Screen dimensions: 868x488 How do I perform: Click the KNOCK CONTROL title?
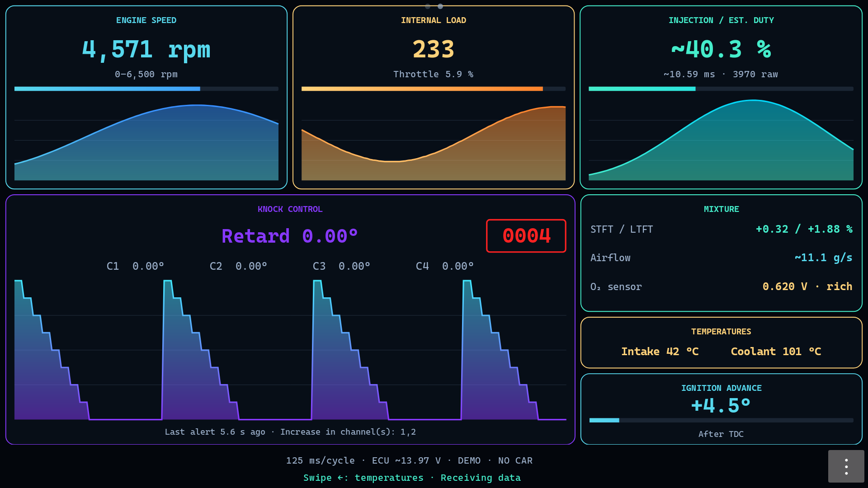(x=290, y=209)
